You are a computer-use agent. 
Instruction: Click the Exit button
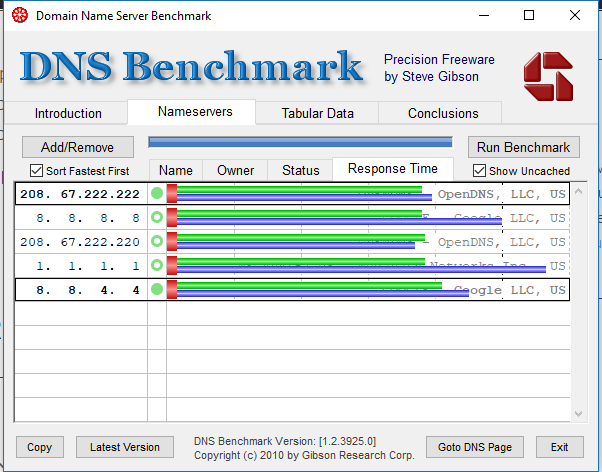pos(560,447)
